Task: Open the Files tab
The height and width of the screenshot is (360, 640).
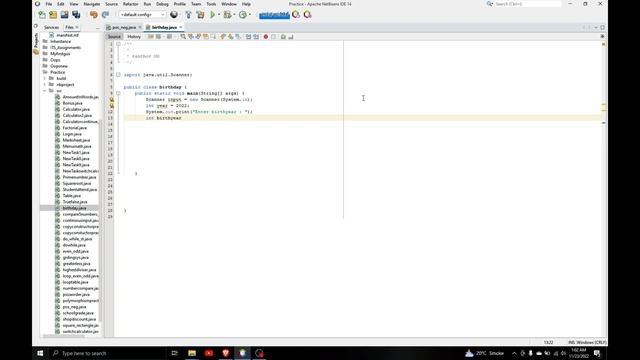Action: 69,27
